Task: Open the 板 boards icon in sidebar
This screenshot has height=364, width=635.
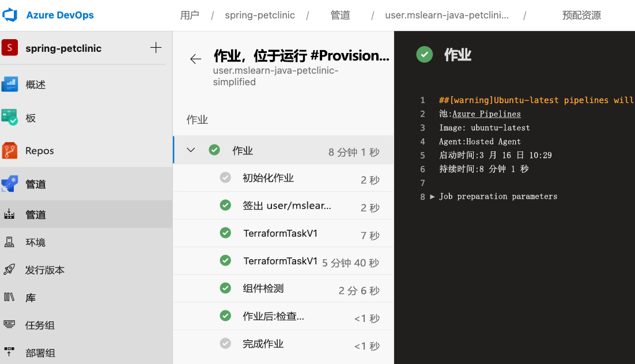Action: tap(10, 117)
